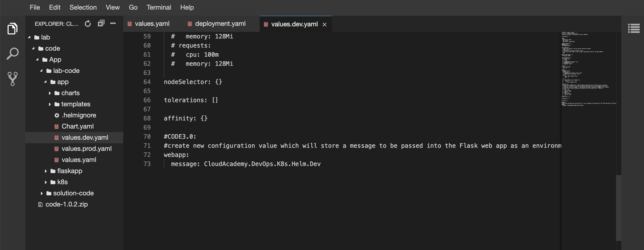Click the deployment.yaml tab file icon

190,24
